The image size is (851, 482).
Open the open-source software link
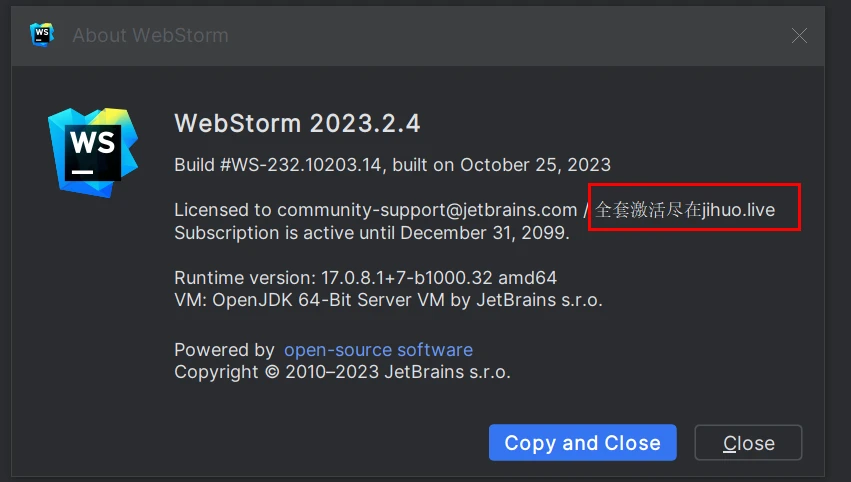378,350
